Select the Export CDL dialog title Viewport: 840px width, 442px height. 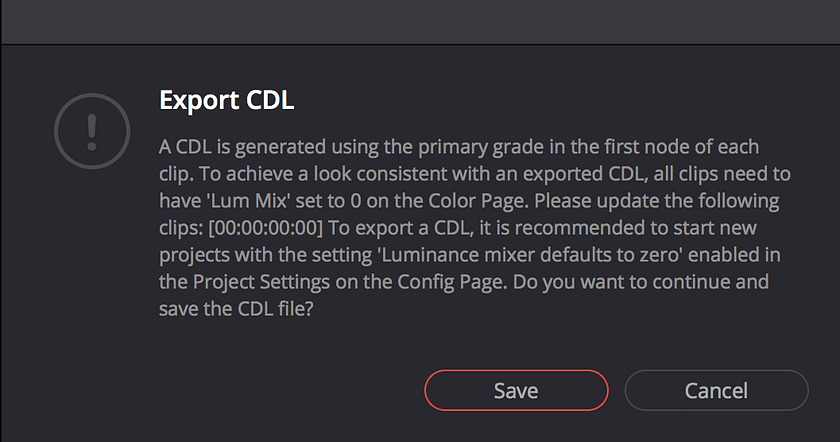click(227, 100)
